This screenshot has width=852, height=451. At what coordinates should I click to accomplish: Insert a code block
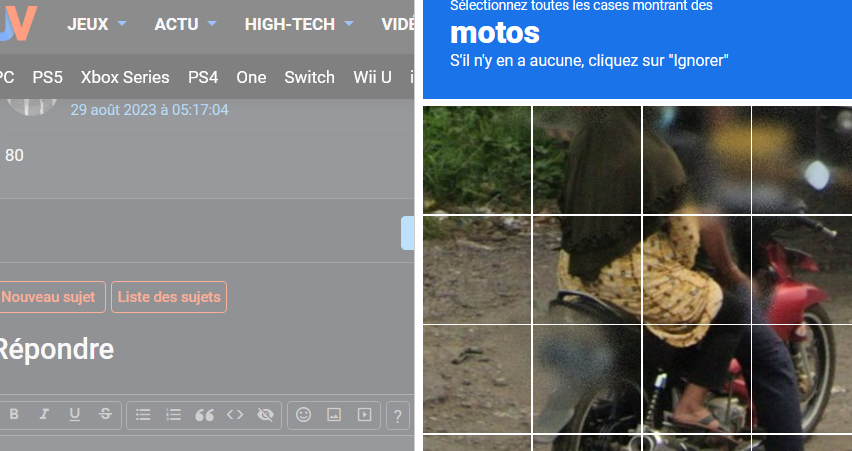click(x=235, y=415)
